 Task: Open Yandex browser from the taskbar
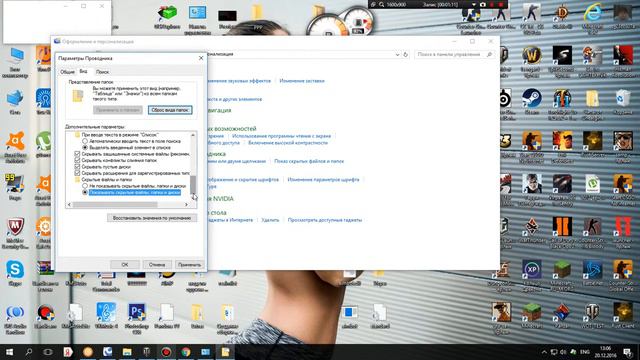pyautogui.click(x=68, y=352)
